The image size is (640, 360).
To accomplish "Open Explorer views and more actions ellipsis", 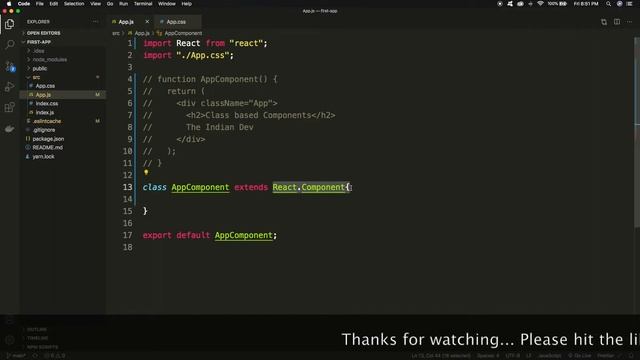I will pyautogui.click(x=95, y=22).
